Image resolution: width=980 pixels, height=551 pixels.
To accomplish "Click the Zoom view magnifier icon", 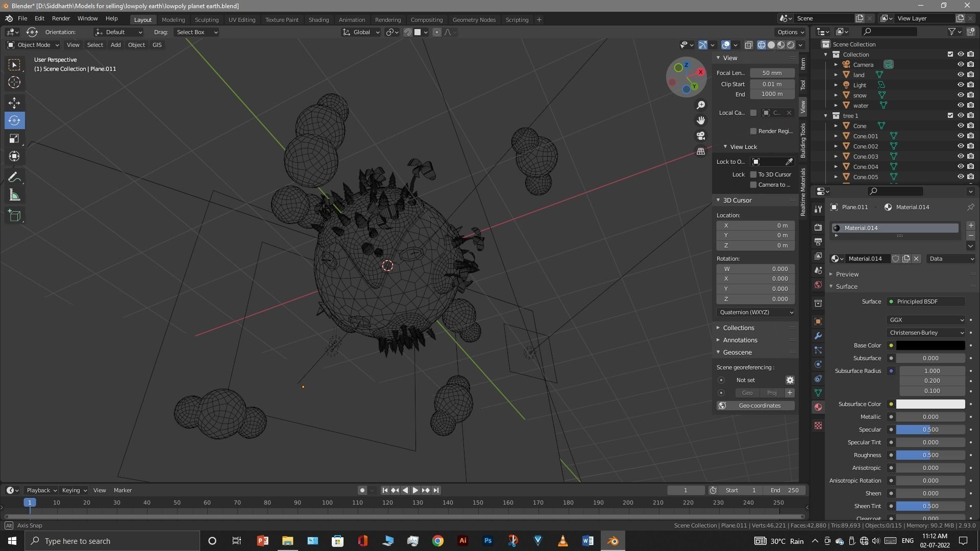I will (x=701, y=105).
